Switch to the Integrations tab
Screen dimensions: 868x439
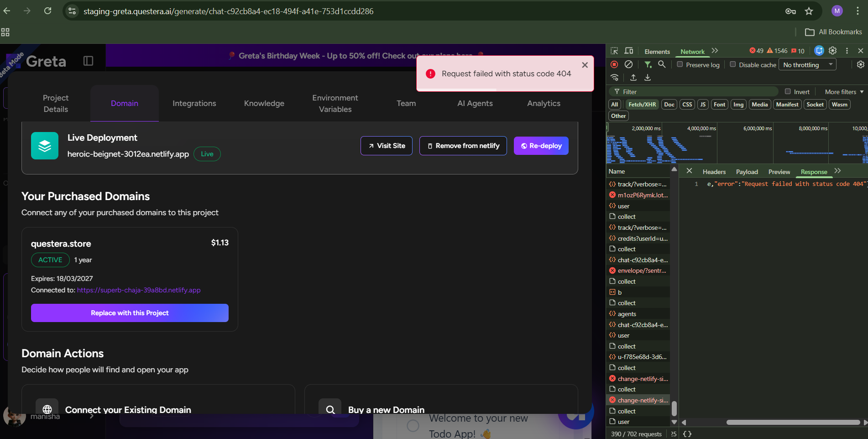[x=194, y=103]
